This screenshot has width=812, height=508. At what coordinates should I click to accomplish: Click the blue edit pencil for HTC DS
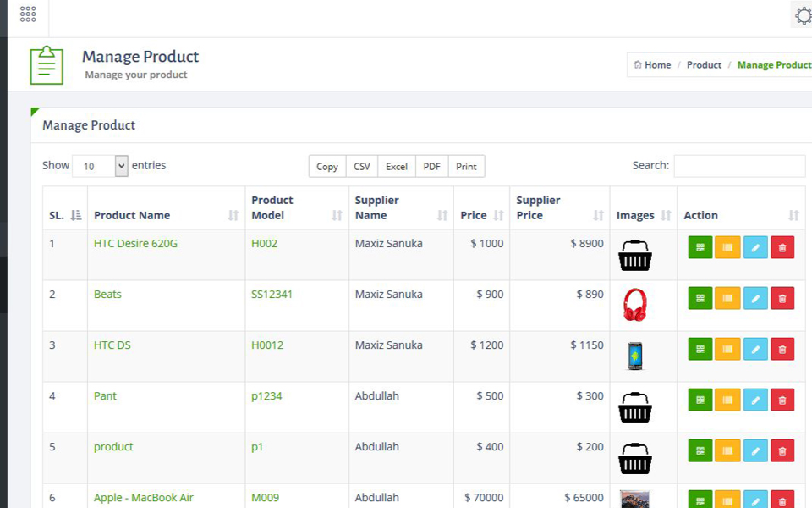755,349
